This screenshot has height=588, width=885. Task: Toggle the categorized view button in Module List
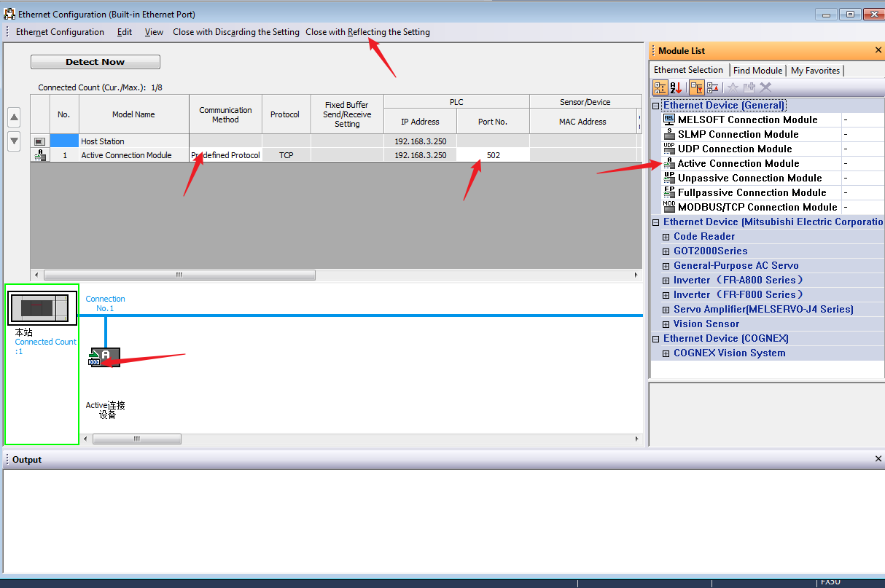[x=660, y=87]
